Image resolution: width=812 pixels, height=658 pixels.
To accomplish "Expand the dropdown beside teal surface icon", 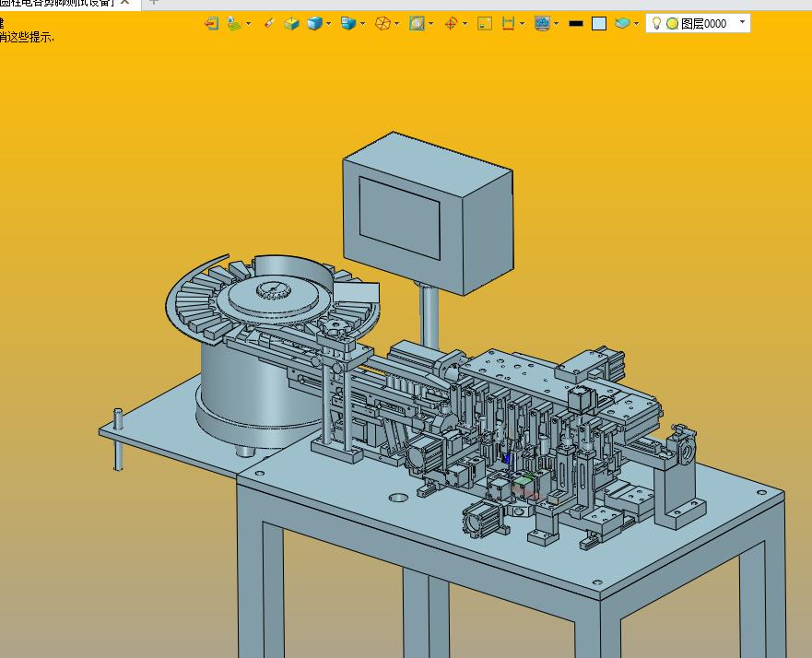I will 636,23.
